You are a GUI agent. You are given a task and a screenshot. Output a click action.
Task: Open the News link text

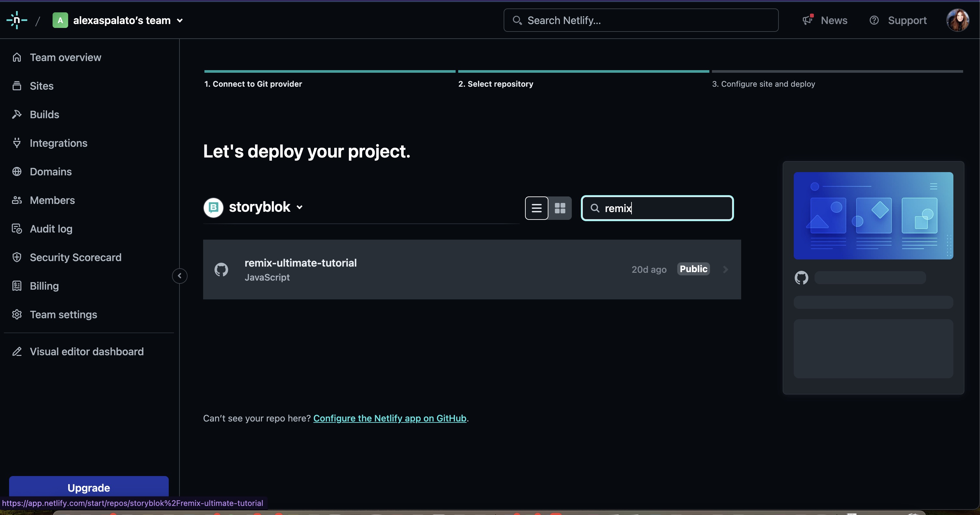834,20
